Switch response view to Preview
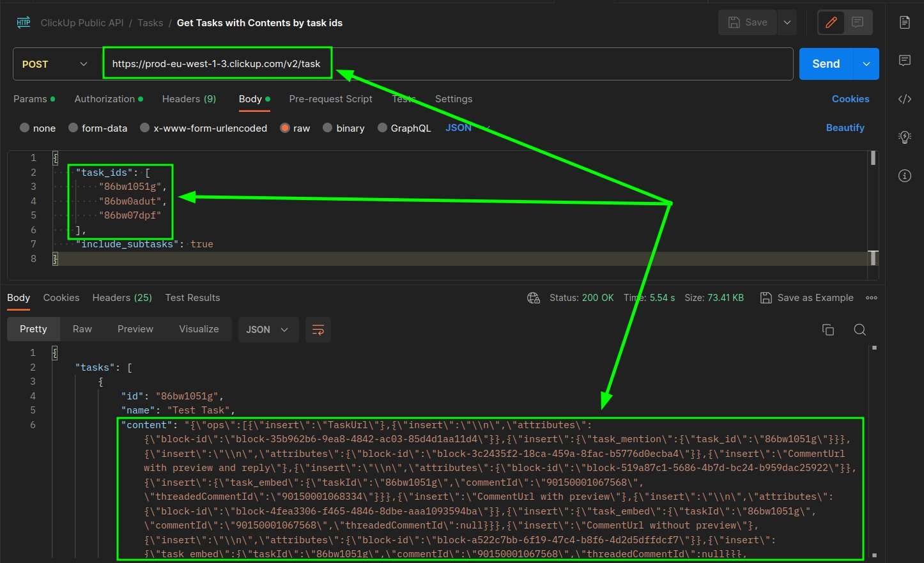The height and width of the screenshot is (563, 924). (x=135, y=329)
